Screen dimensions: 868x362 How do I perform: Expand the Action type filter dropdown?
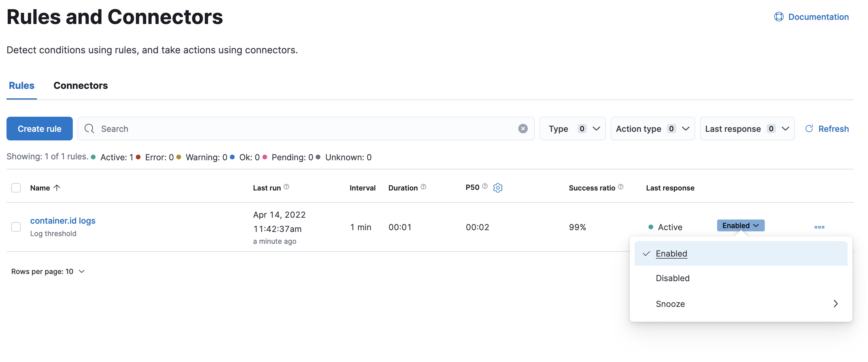(x=653, y=128)
